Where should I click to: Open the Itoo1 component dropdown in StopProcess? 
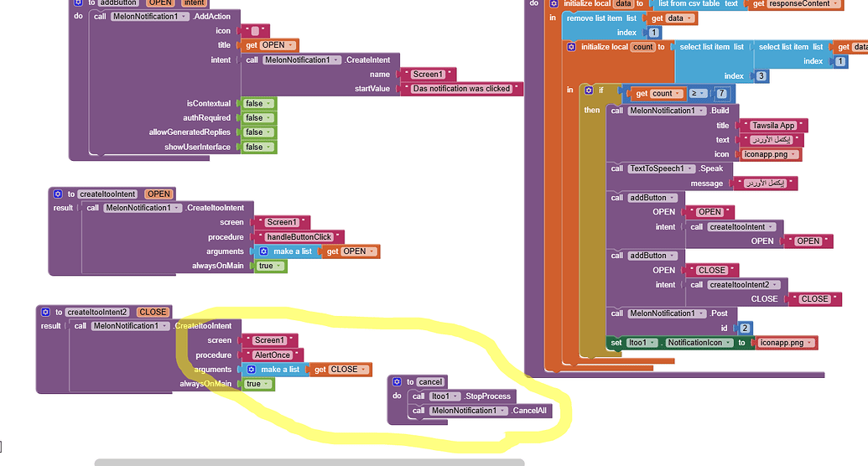pos(445,396)
